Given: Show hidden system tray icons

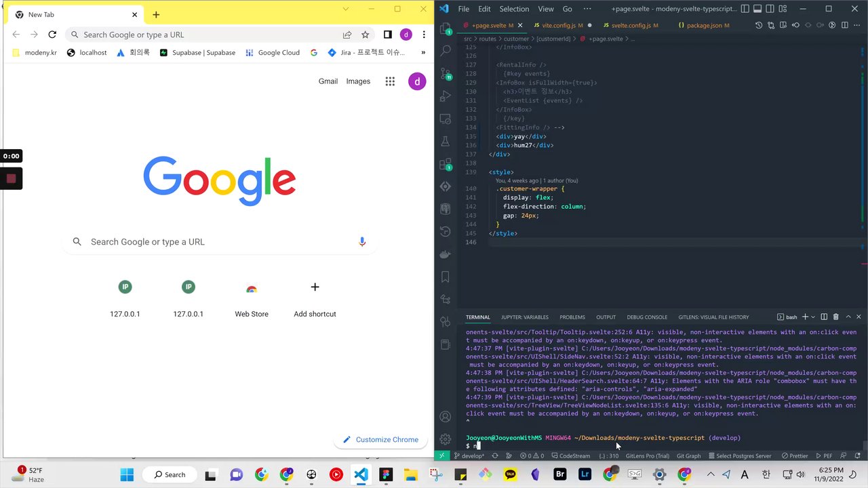Looking at the screenshot, I should pos(711,474).
